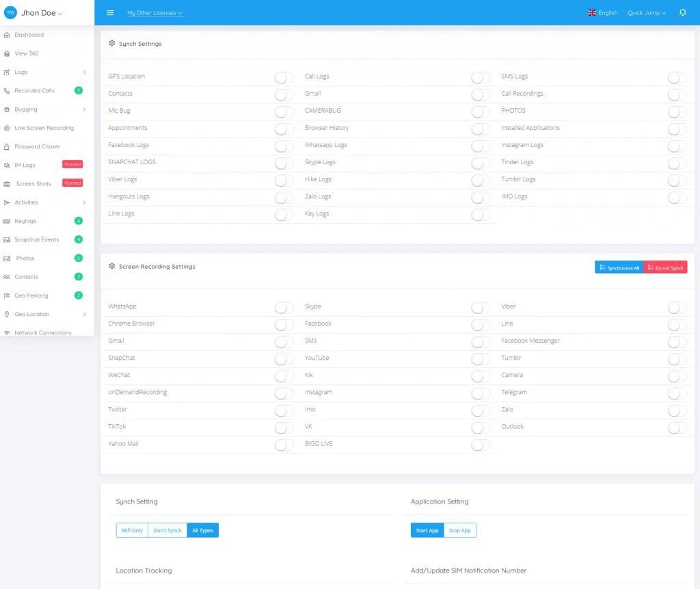Click the Keylogs keyboard icon
This screenshot has height=589, width=700.
tap(7, 221)
